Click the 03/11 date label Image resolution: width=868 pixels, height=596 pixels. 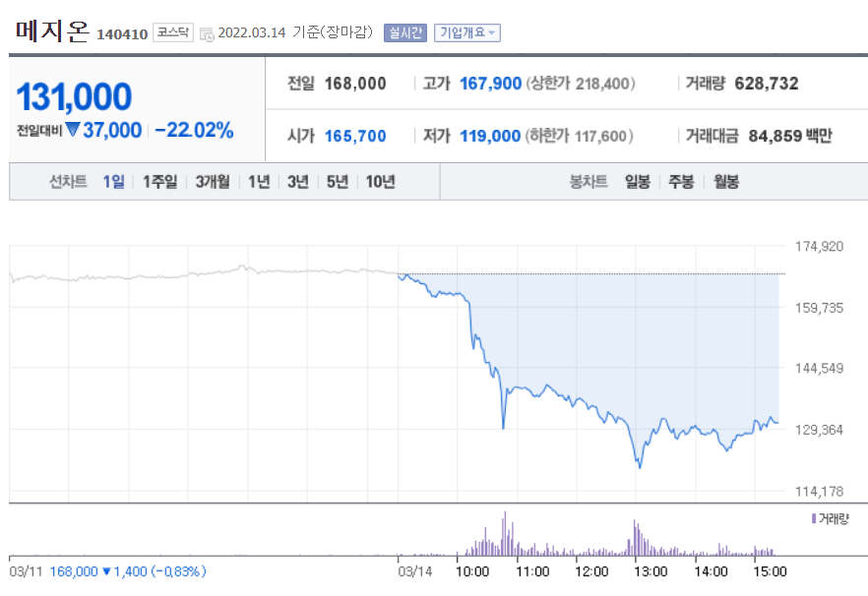pos(26,571)
